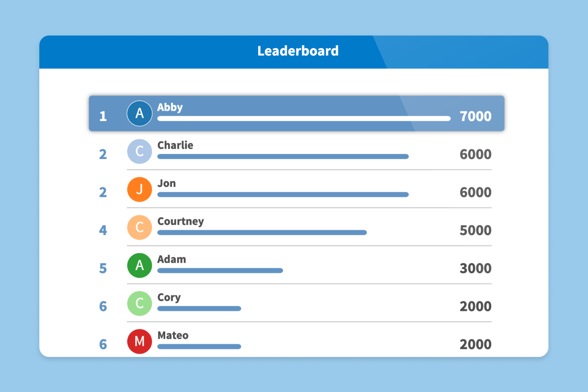Image resolution: width=588 pixels, height=392 pixels.
Task: Select Mateo's name label
Action: click(x=173, y=335)
